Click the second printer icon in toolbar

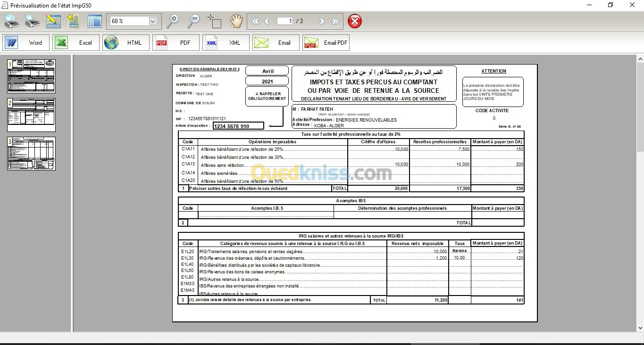(x=32, y=21)
